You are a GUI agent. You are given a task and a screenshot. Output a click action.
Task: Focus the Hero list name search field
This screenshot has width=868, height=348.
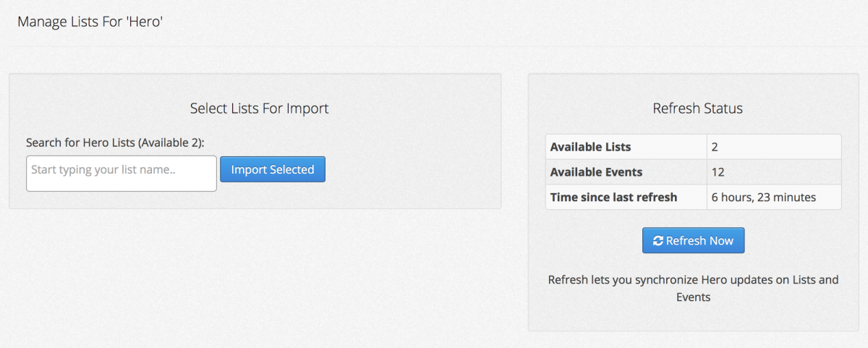tap(122, 174)
